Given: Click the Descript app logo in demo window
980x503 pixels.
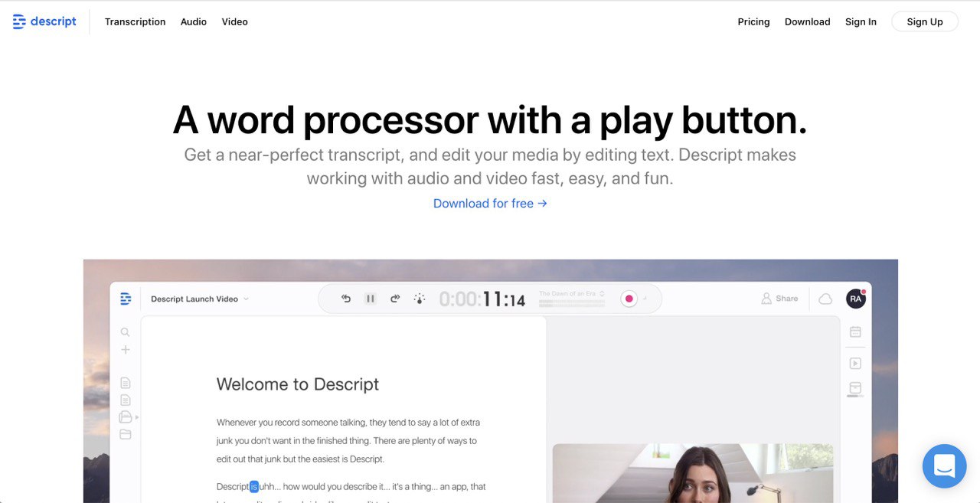Looking at the screenshot, I should tap(126, 299).
